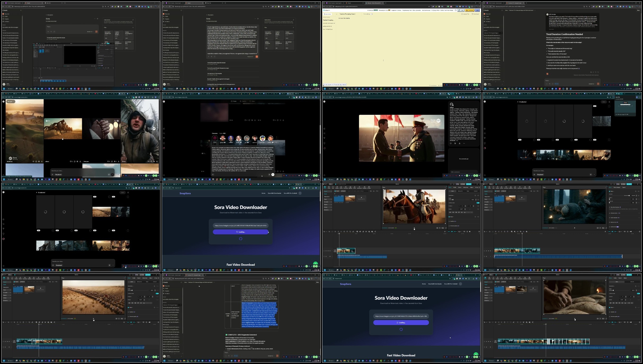Open the 'For you' feed dropdown in Sora
643x364 pixels.
click(x=11, y=102)
